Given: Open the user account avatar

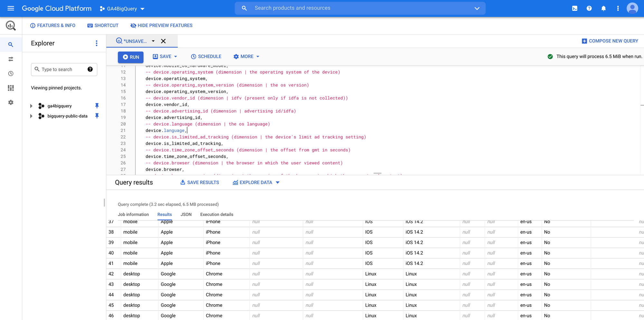Looking at the screenshot, I should [x=632, y=8].
